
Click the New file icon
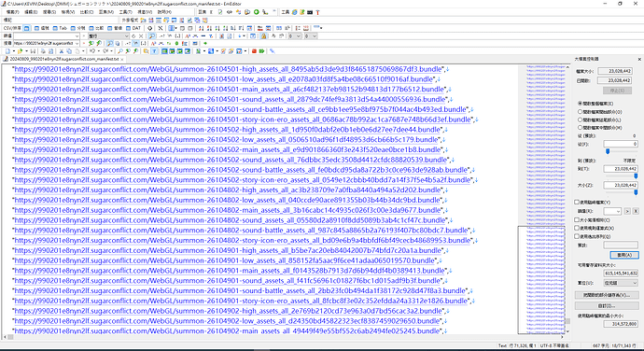[7, 51]
